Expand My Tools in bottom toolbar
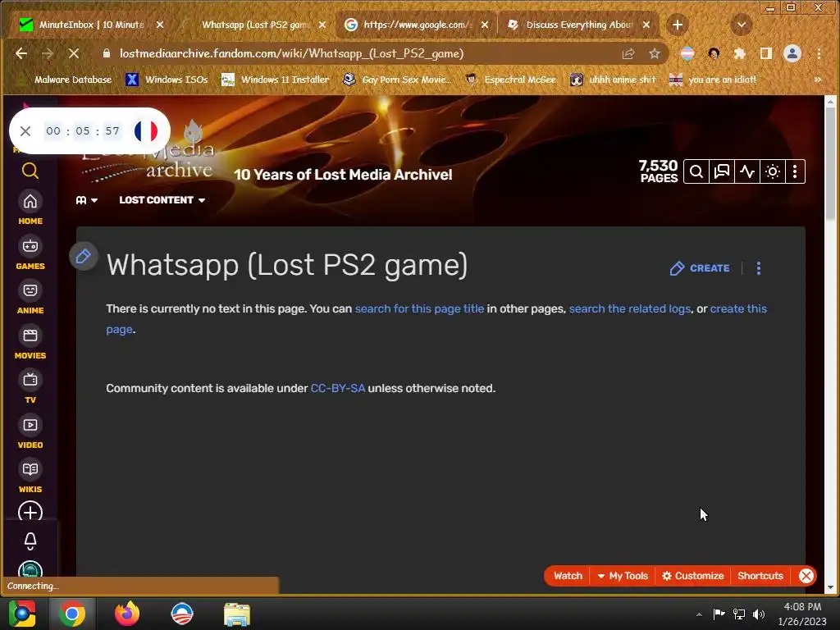This screenshot has height=630, width=840. tap(623, 576)
